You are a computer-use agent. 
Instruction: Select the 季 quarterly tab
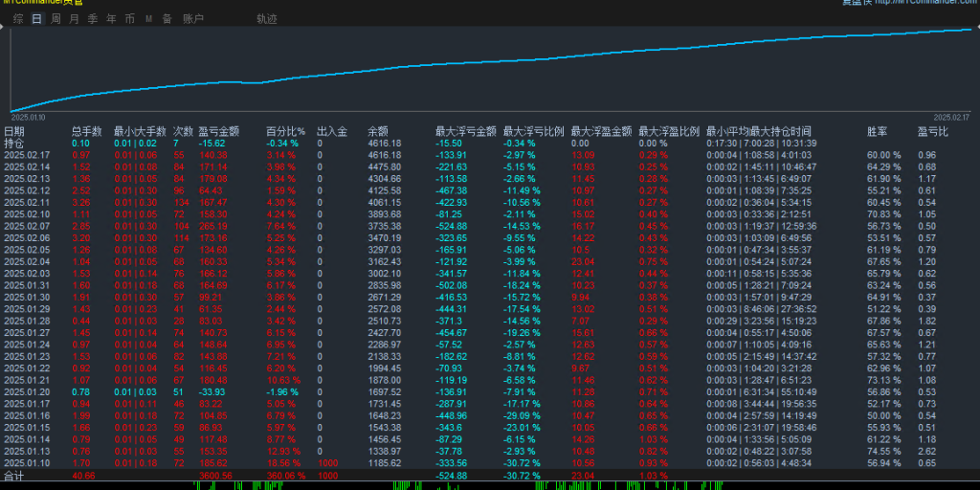(93, 18)
